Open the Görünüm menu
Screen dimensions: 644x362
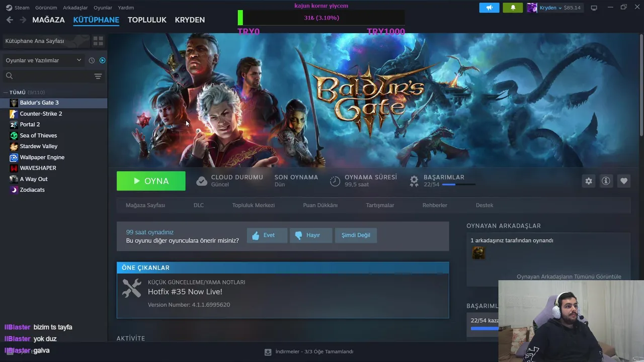[x=46, y=8]
